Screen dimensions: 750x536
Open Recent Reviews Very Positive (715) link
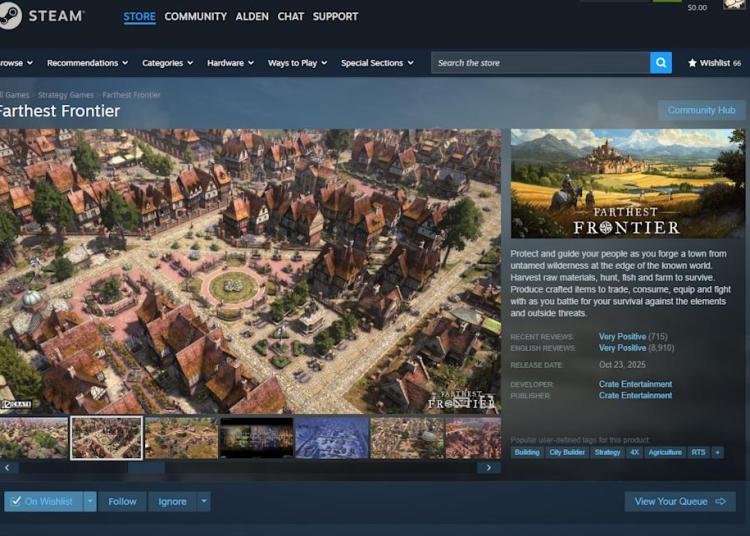click(633, 337)
